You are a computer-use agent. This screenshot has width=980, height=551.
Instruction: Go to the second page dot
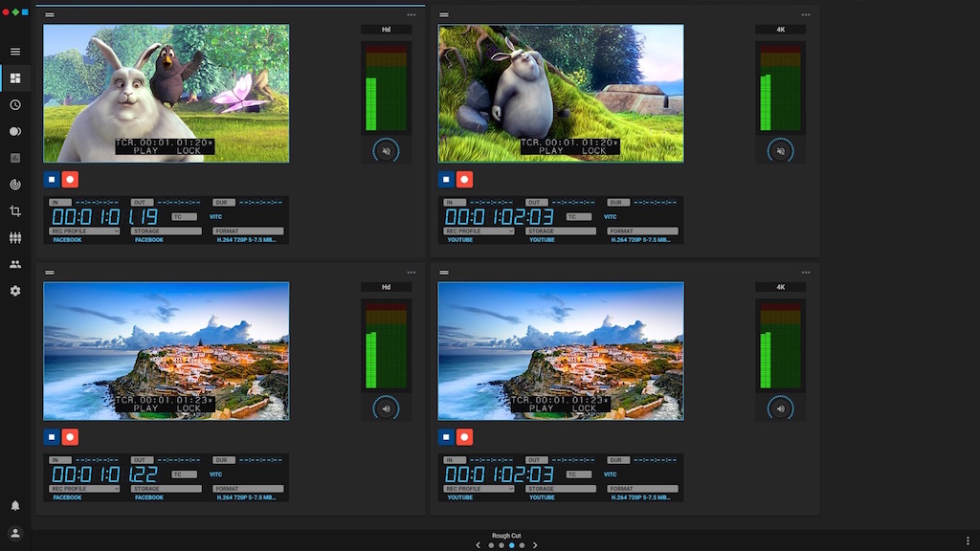click(501, 545)
